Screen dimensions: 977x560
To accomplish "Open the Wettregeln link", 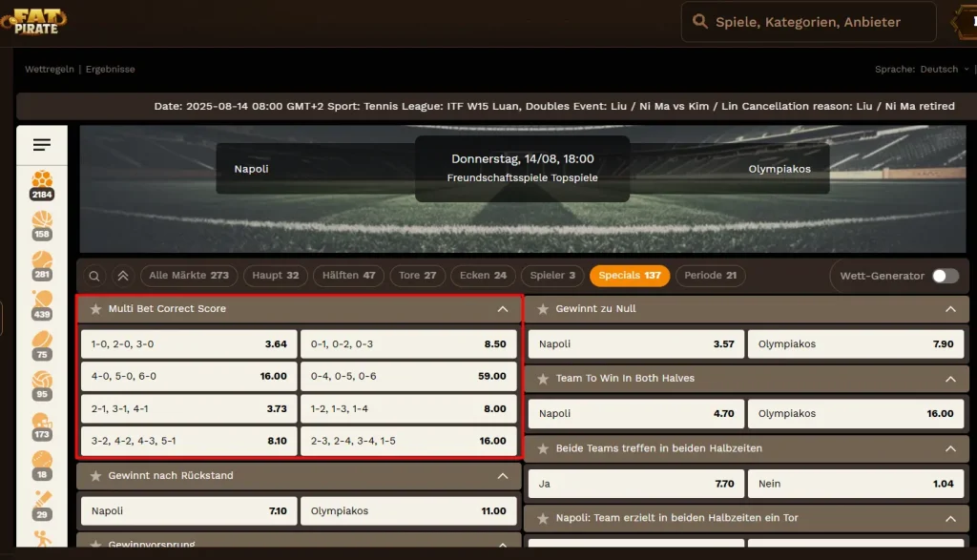I will [x=50, y=69].
